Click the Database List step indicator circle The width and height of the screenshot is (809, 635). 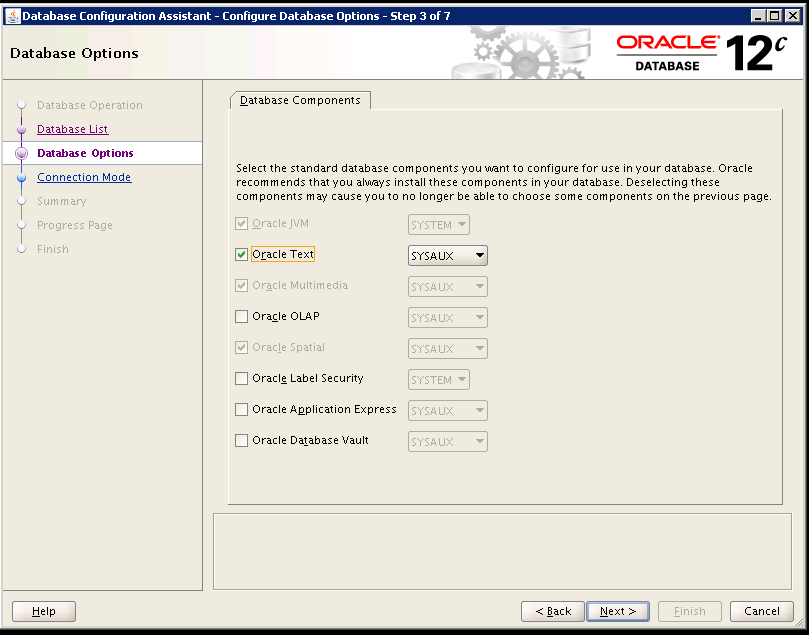pos(22,128)
